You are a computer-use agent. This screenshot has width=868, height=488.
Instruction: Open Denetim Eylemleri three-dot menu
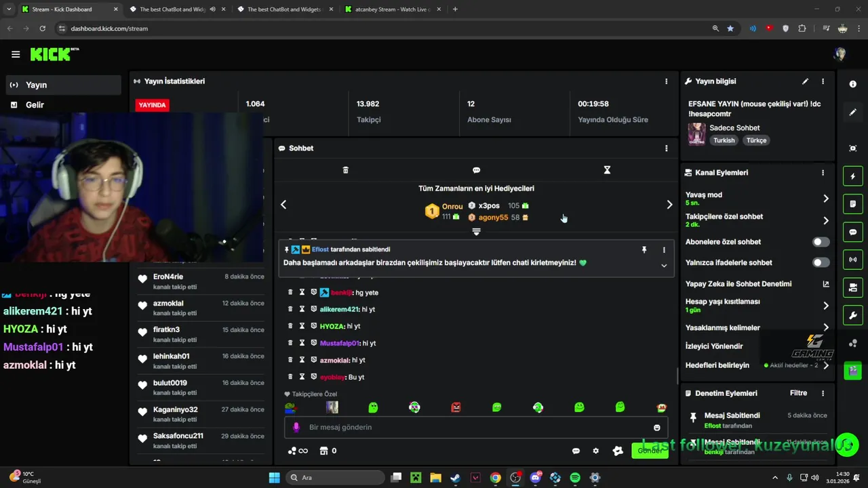pos(823,393)
